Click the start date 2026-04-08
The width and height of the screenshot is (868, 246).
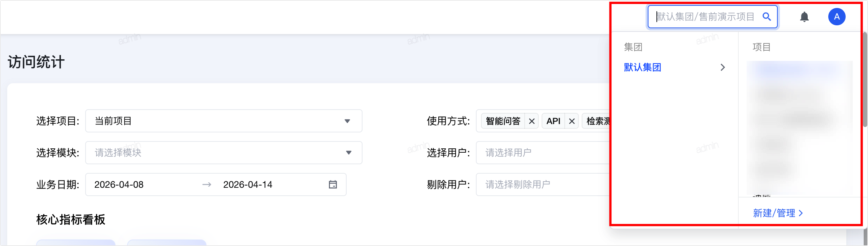(x=119, y=184)
